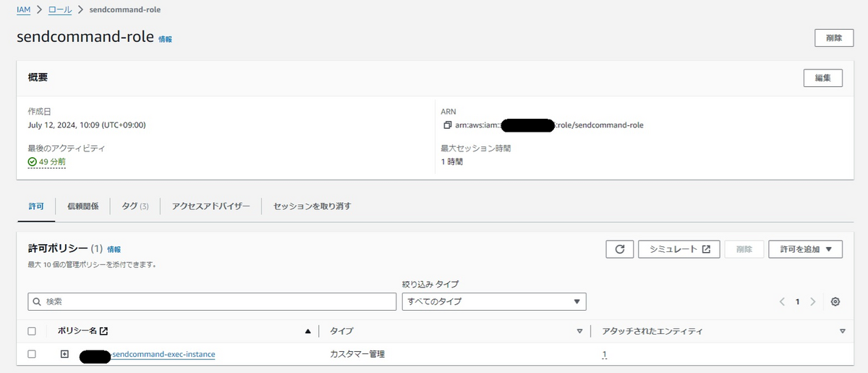Open the アクセスアドバイザー tab
Screen dimensions: 868x373
[x=211, y=206]
